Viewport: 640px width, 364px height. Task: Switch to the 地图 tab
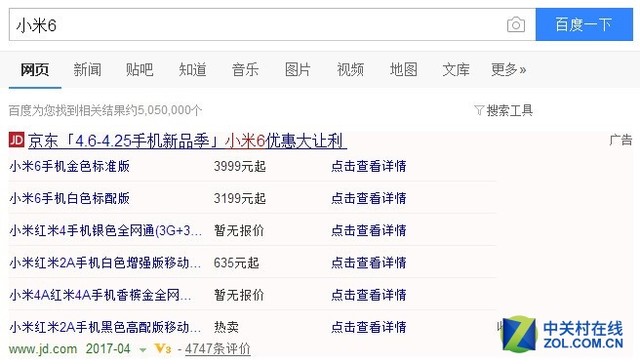point(403,69)
